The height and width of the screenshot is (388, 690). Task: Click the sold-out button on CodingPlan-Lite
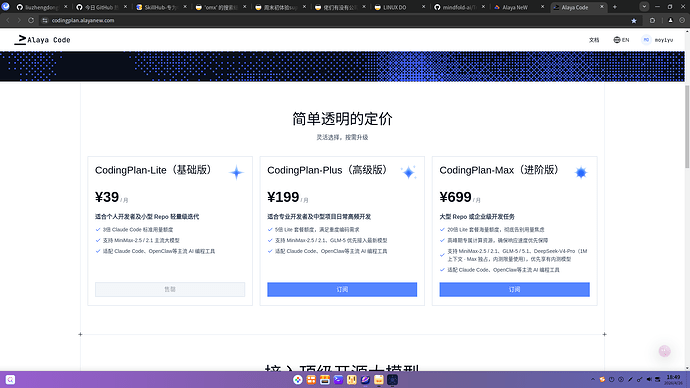170,289
